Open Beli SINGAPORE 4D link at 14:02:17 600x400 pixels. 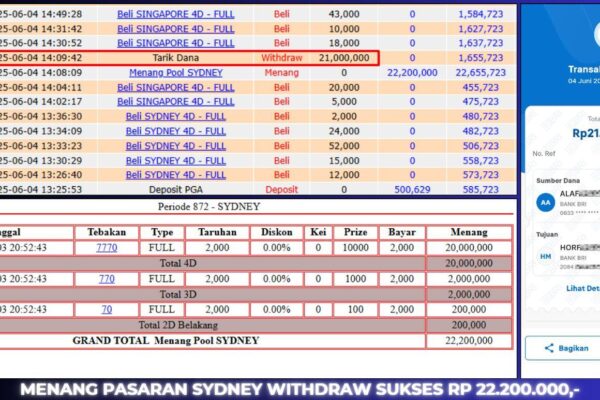pyautogui.click(x=176, y=101)
